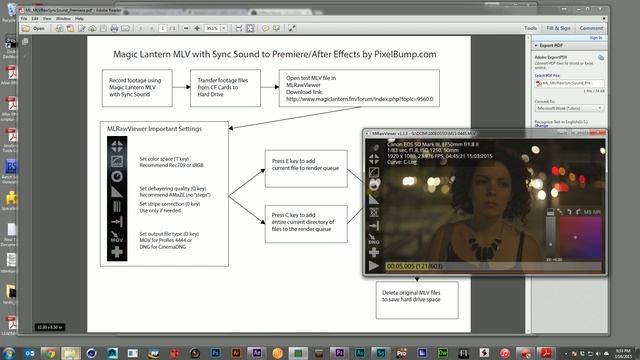Click the brightness vertical slider in MlRawViewer
This screenshot has height=360, width=640.
coord(551,237)
